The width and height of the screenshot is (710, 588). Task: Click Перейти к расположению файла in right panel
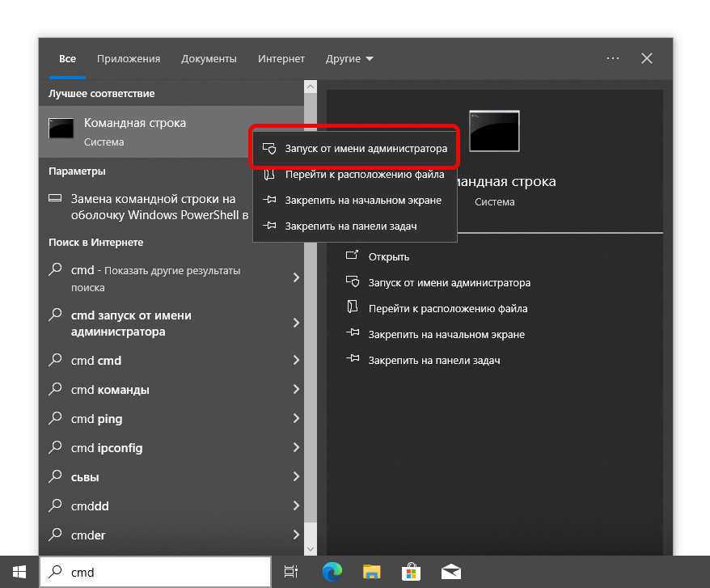[447, 308]
